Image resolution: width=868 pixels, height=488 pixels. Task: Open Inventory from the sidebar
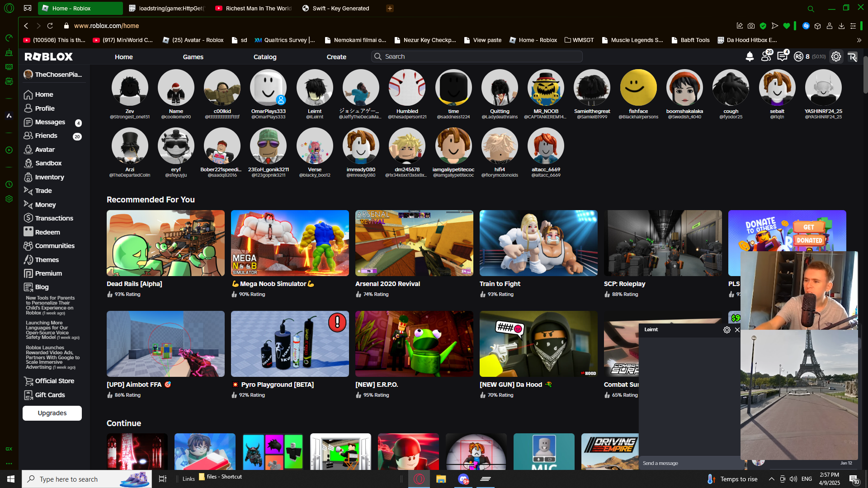(x=49, y=177)
